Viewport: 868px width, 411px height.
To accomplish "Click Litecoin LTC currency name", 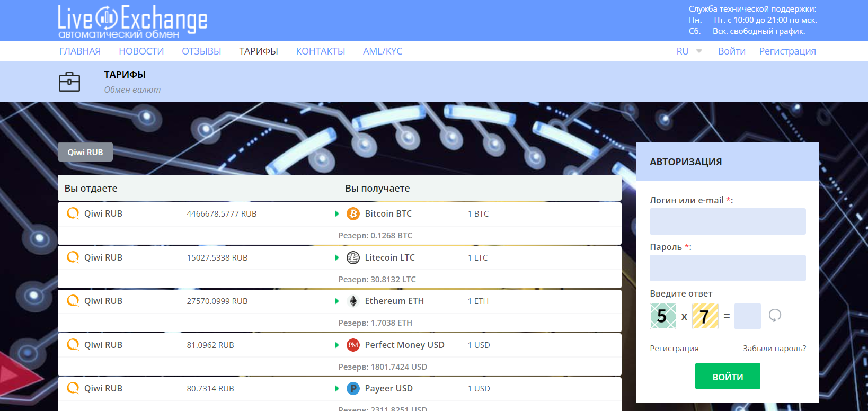I will (389, 257).
